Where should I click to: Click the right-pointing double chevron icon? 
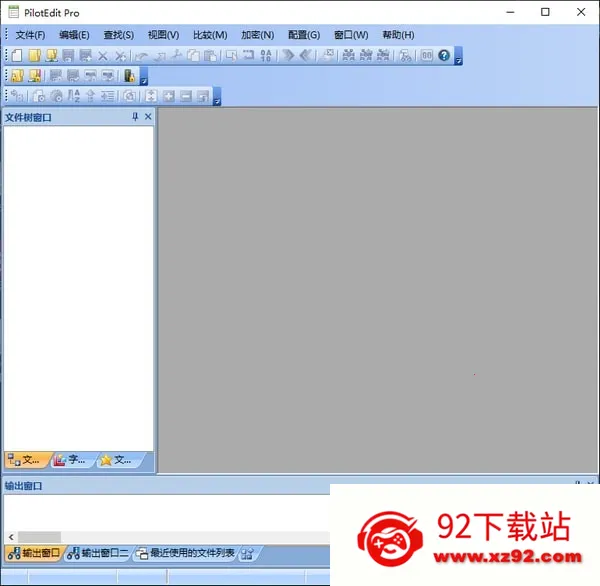[x=288, y=55]
